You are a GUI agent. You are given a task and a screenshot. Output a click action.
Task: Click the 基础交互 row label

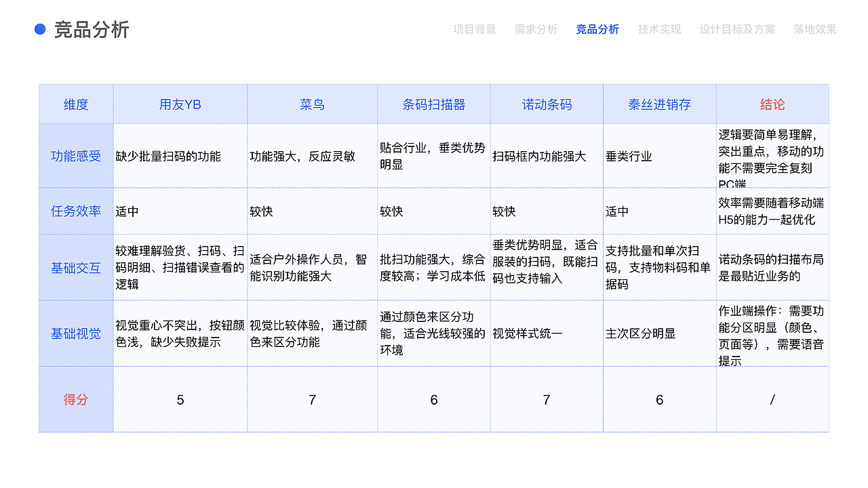[76, 268]
